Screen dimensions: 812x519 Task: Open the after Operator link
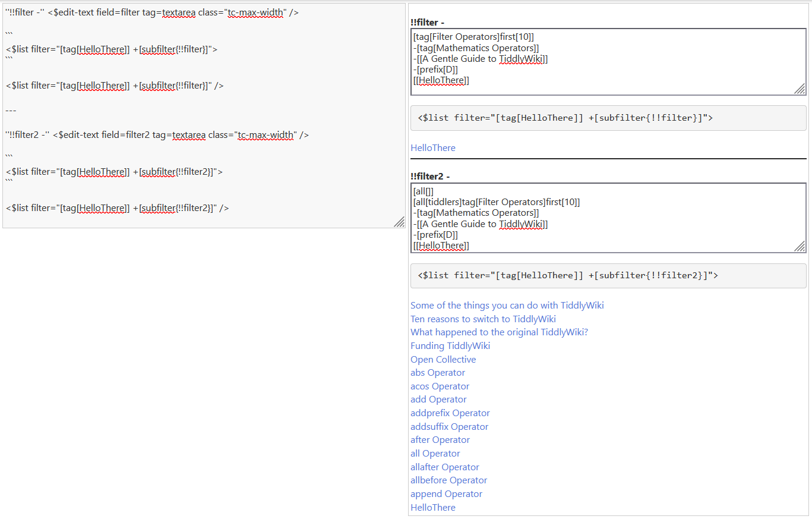(440, 440)
